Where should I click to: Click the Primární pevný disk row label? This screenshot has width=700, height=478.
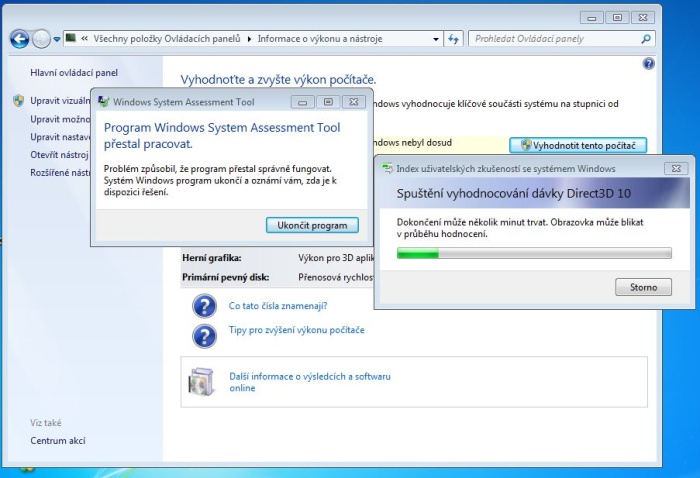[x=225, y=277]
